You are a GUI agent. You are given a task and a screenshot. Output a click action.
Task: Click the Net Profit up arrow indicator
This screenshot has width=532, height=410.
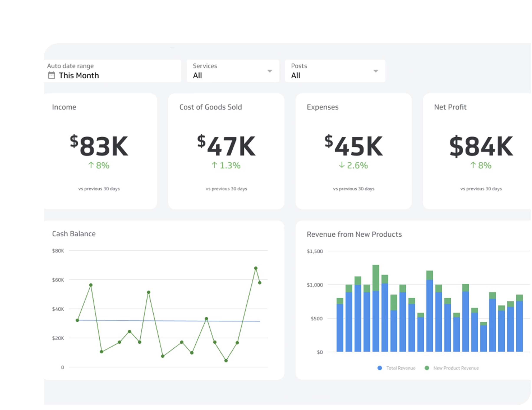[x=473, y=165]
